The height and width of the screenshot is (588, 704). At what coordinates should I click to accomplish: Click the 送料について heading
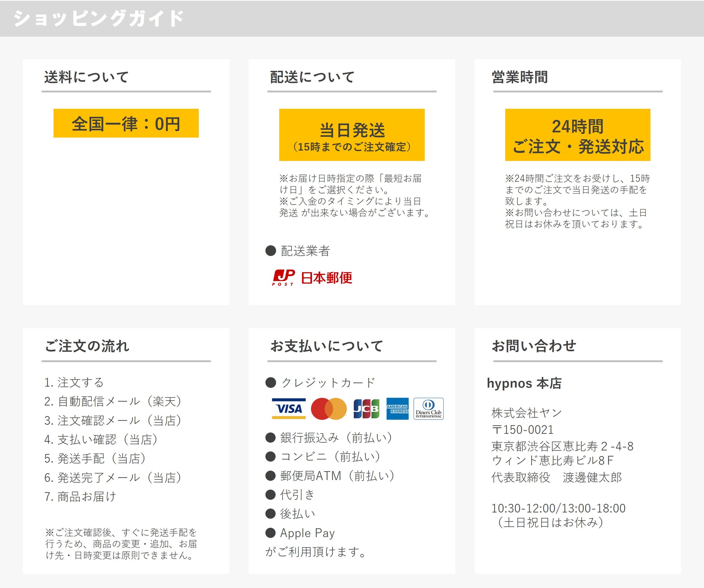pyautogui.click(x=87, y=77)
